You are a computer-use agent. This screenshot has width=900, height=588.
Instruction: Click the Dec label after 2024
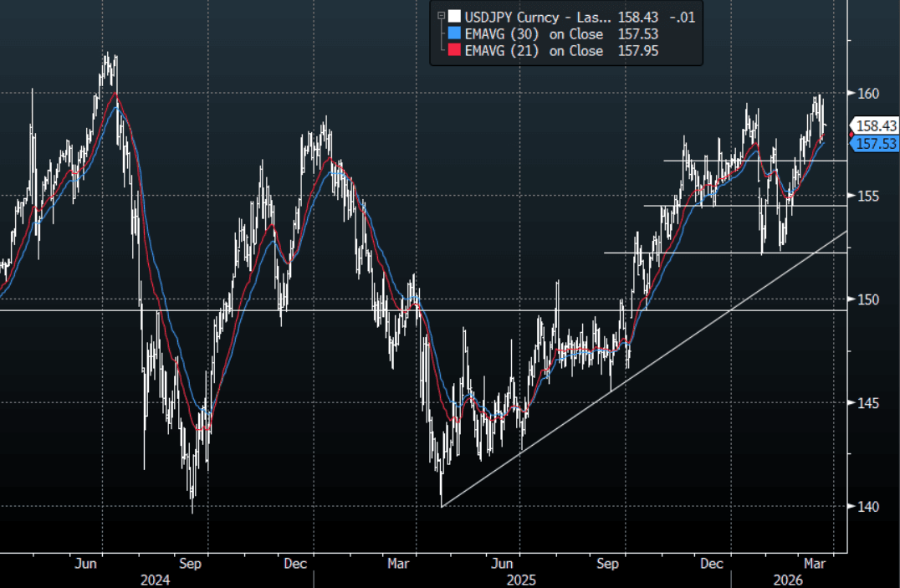pos(295,563)
